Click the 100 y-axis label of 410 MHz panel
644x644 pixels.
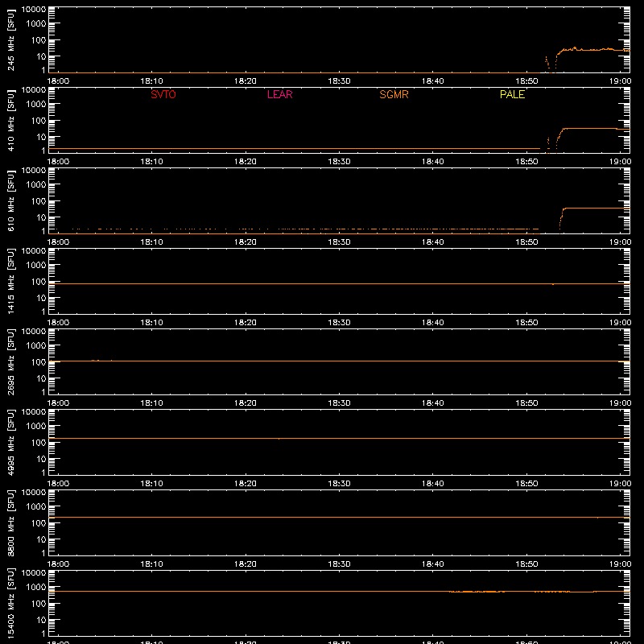39,121
